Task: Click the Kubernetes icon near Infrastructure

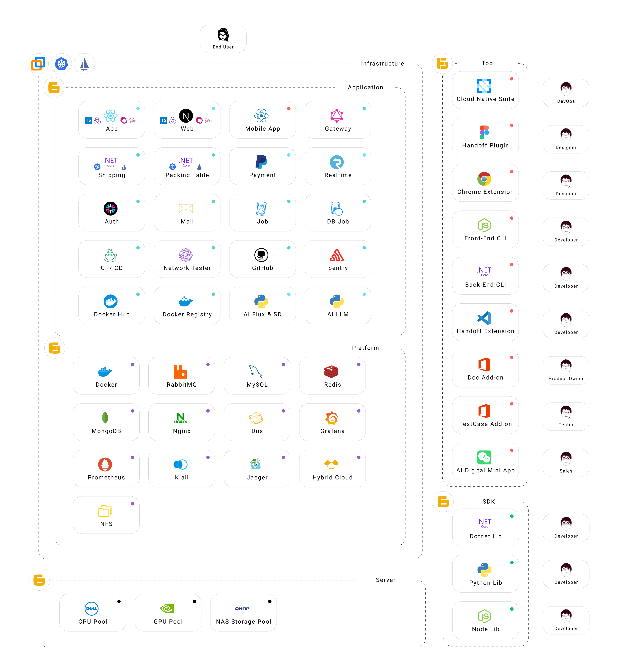Action: tap(61, 64)
